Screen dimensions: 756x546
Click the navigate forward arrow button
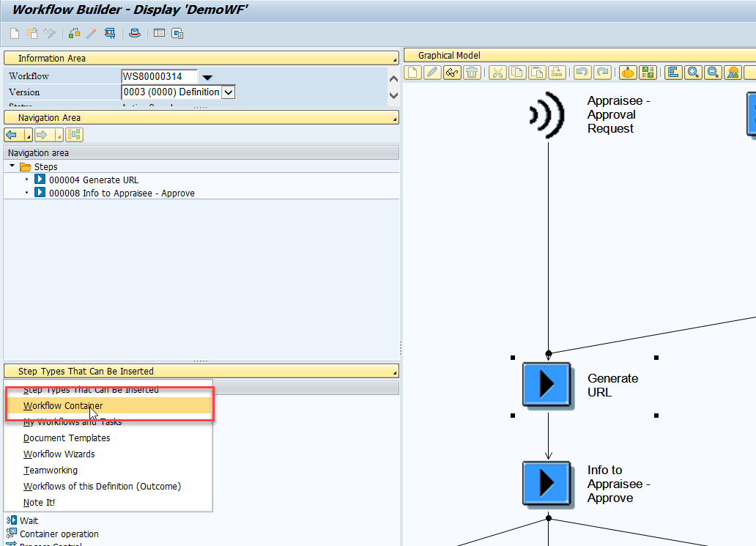(42, 135)
